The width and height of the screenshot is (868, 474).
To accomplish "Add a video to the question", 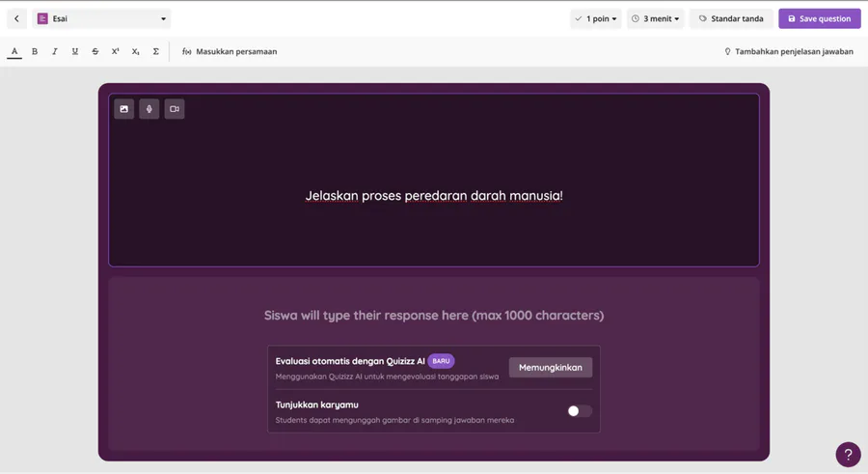I will tap(175, 109).
